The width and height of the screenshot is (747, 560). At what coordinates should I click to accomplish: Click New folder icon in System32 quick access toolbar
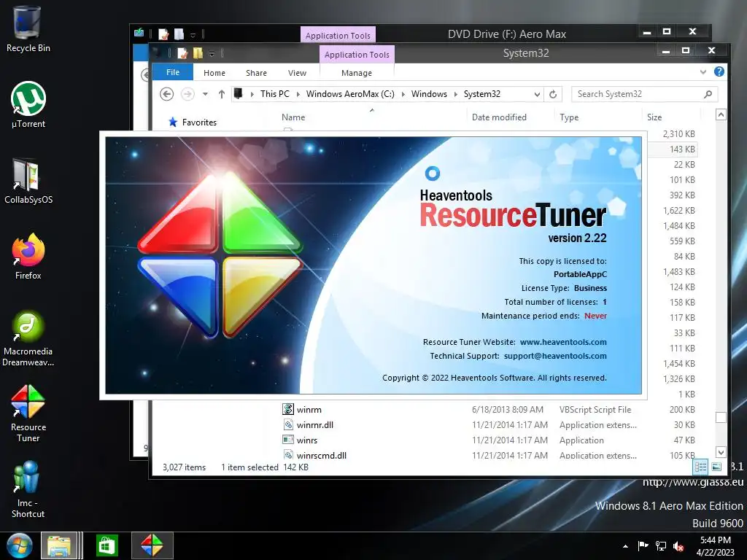(x=198, y=52)
